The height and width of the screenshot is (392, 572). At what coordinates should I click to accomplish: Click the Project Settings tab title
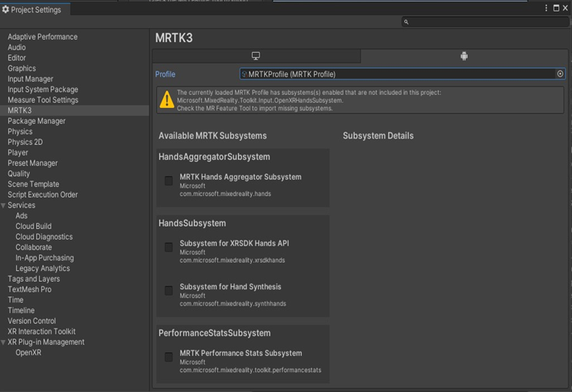[x=36, y=10]
